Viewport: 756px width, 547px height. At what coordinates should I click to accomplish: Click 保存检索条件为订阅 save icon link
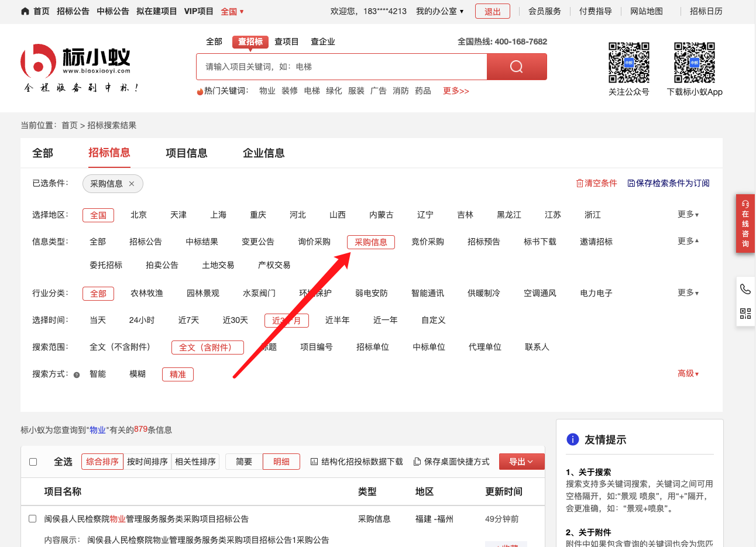tap(668, 183)
